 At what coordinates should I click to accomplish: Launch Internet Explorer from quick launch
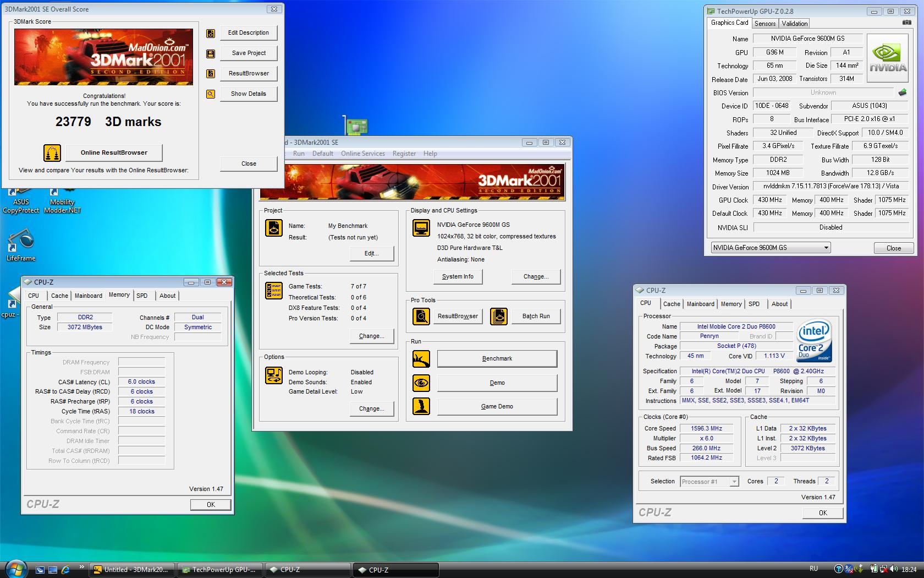click(65, 570)
